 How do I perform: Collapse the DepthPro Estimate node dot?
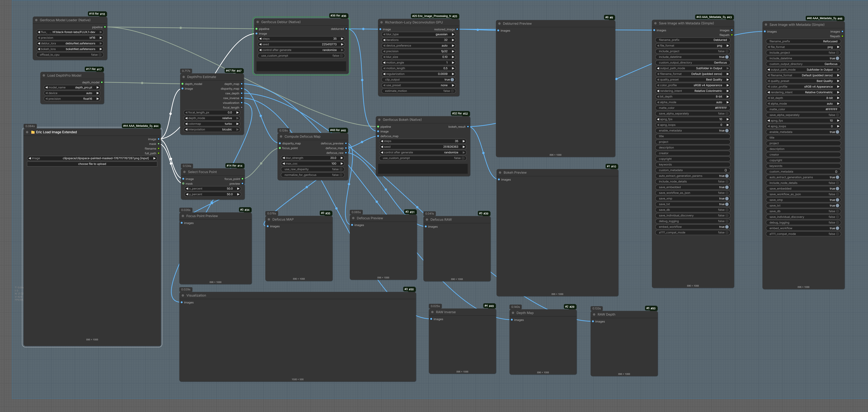coord(184,77)
